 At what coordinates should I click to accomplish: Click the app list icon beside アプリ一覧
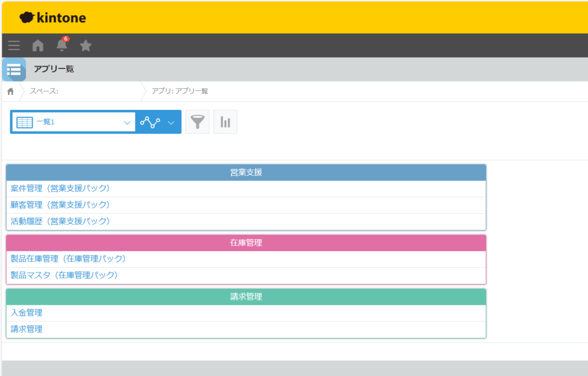pos(14,70)
